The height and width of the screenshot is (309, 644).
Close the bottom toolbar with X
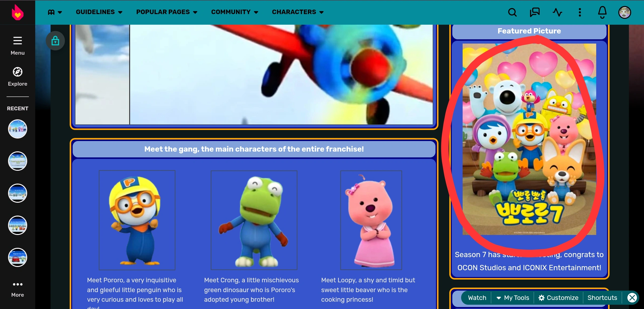(632, 298)
